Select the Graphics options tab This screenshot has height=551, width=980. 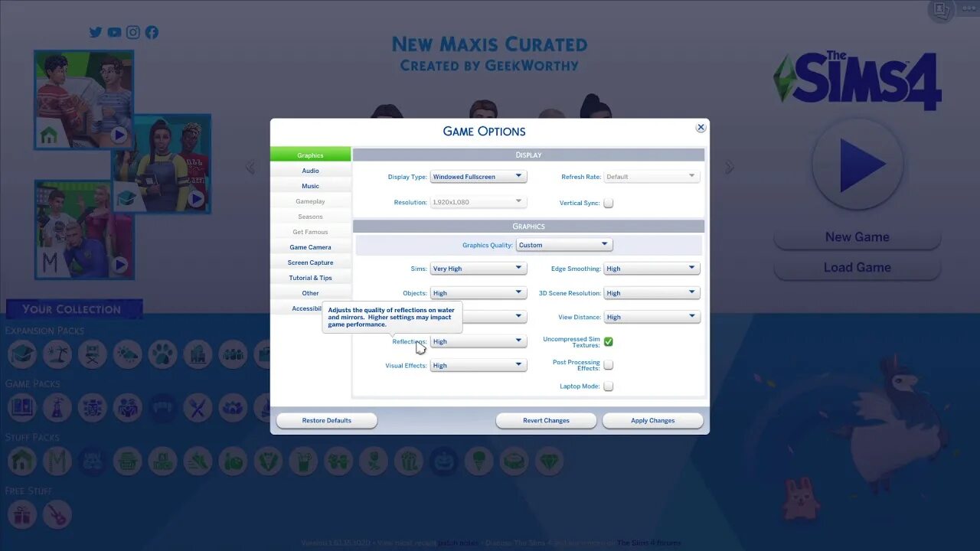pyautogui.click(x=310, y=155)
